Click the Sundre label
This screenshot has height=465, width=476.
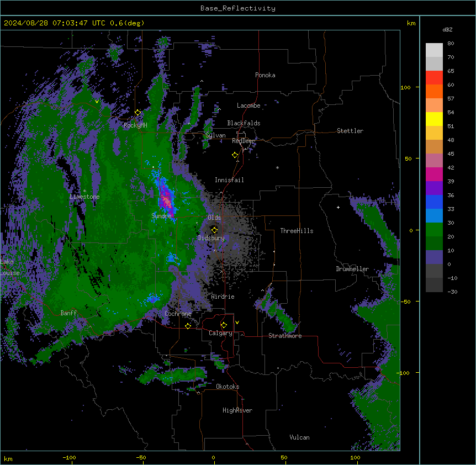(x=161, y=216)
